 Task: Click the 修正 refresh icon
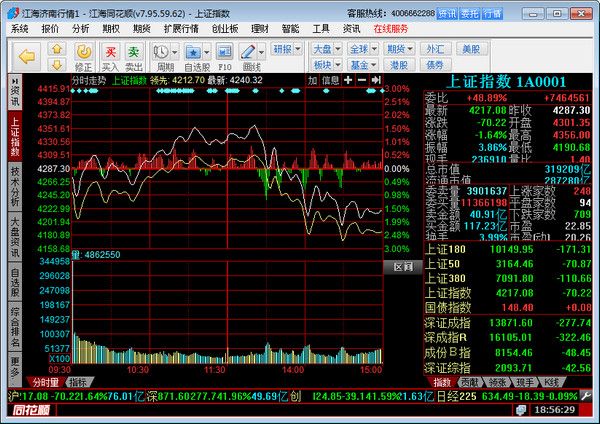point(84,52)
